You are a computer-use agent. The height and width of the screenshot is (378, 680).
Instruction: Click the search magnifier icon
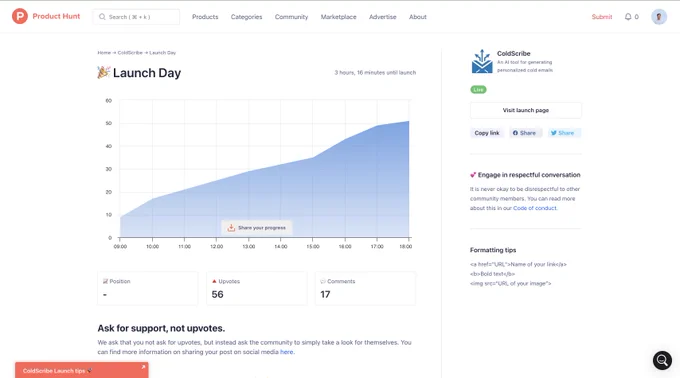point(102,17)
